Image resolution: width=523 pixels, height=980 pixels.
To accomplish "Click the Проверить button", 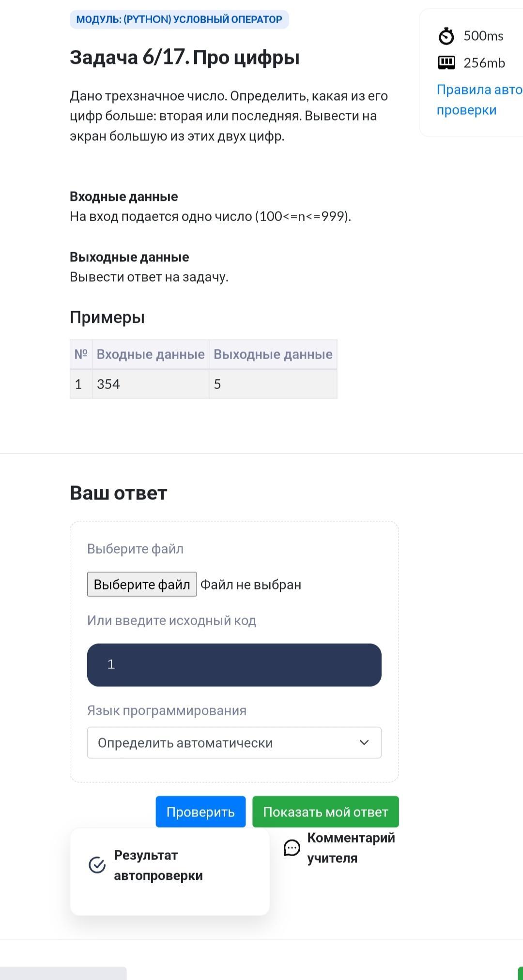I will click(x=200, y=812).
